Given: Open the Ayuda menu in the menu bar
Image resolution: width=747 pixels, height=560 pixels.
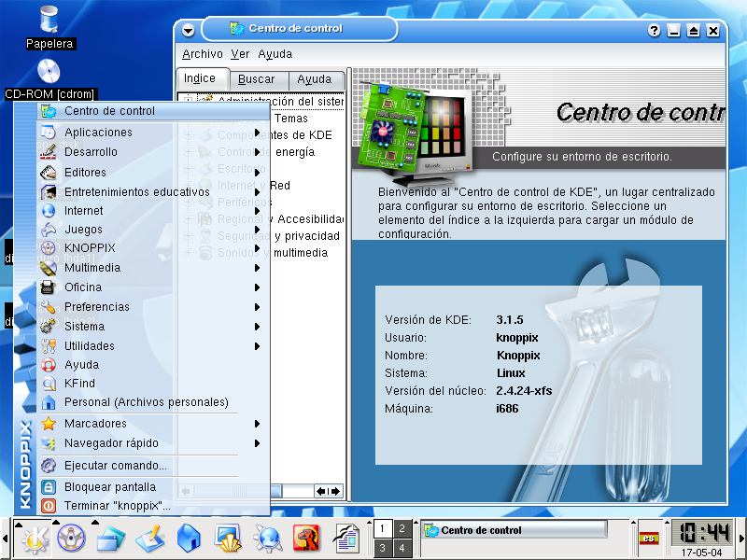Looking at the screenshot, I should coord(275,54).
